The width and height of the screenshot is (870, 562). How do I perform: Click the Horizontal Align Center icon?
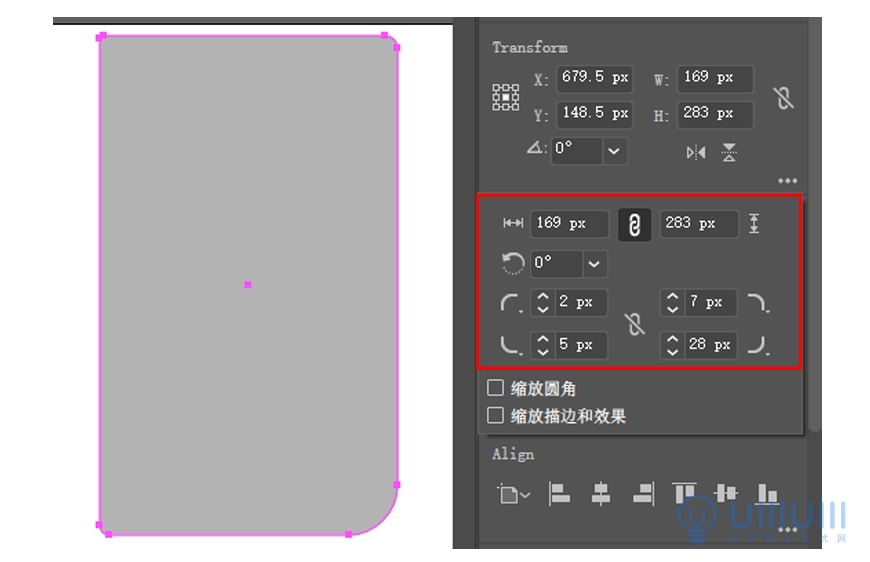pos(601,493)
